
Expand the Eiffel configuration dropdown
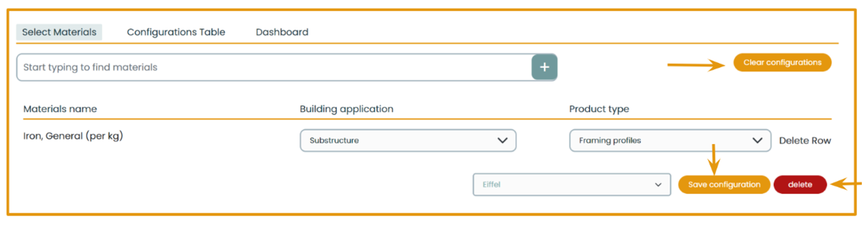pyautogui.click(x=571, y=185)
